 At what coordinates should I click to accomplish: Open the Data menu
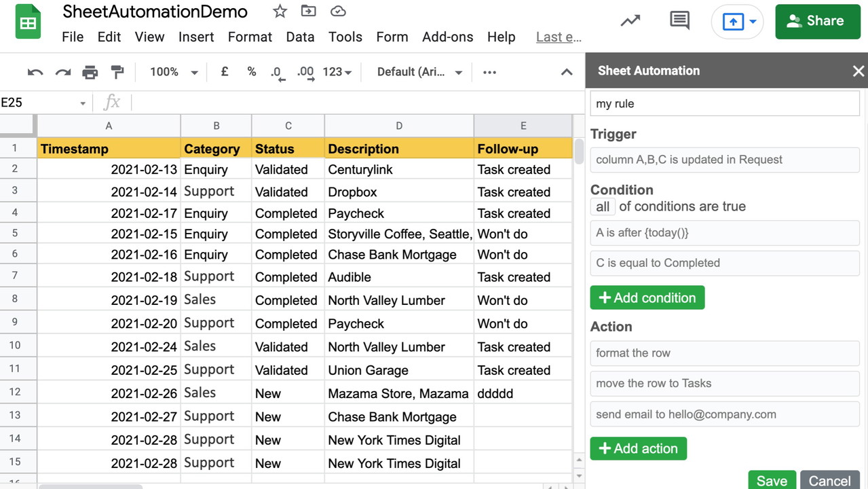(x=300, y=37)
